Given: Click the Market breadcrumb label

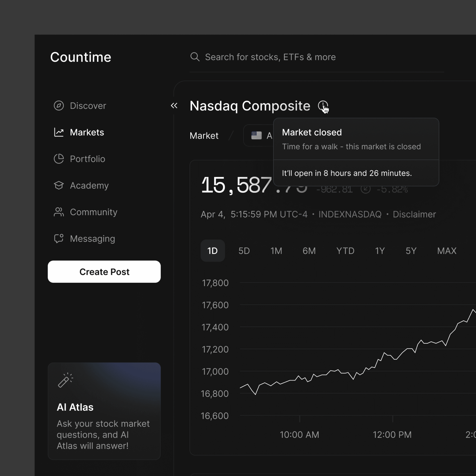Looking at the screenshot, I should pos(204,136).
